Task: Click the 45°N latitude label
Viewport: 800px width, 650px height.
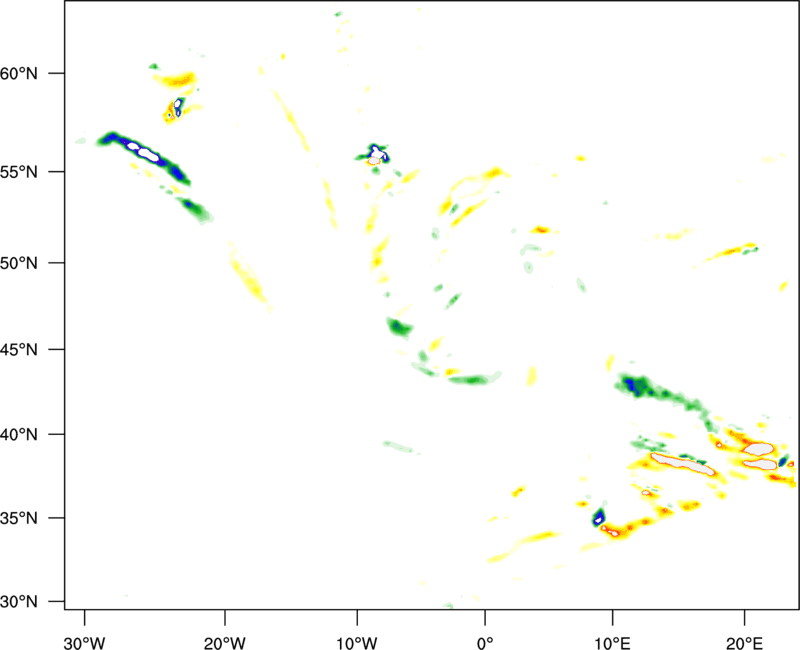Action: point(19,350)
